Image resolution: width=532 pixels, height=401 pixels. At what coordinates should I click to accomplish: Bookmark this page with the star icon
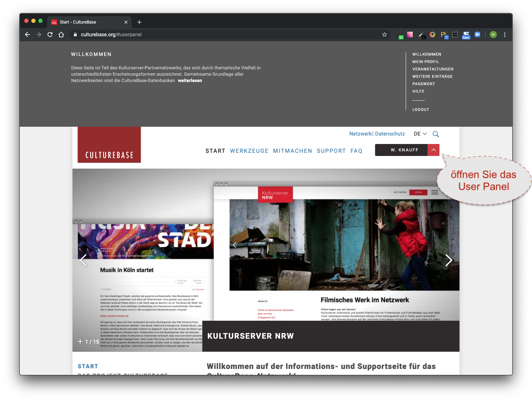385,35
